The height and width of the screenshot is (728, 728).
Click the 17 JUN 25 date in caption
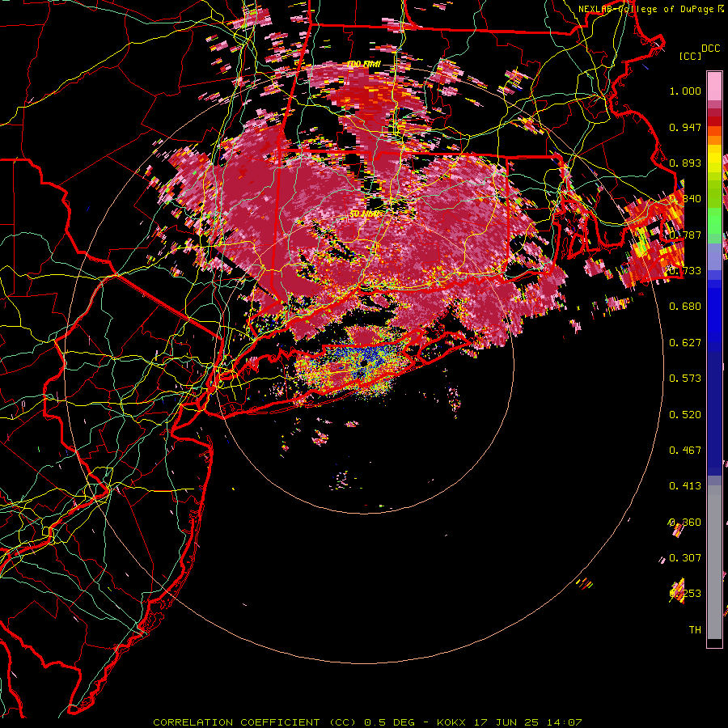click(x=507, y=722)
